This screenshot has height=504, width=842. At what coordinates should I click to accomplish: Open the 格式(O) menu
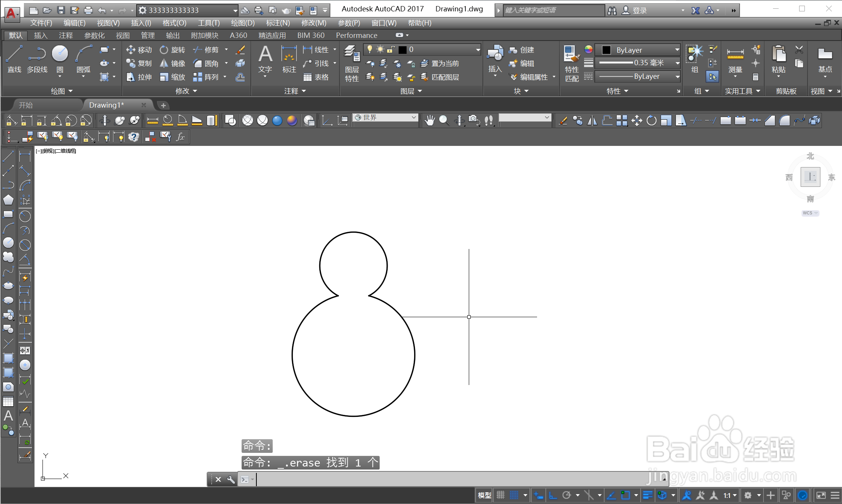click(174, 23)
